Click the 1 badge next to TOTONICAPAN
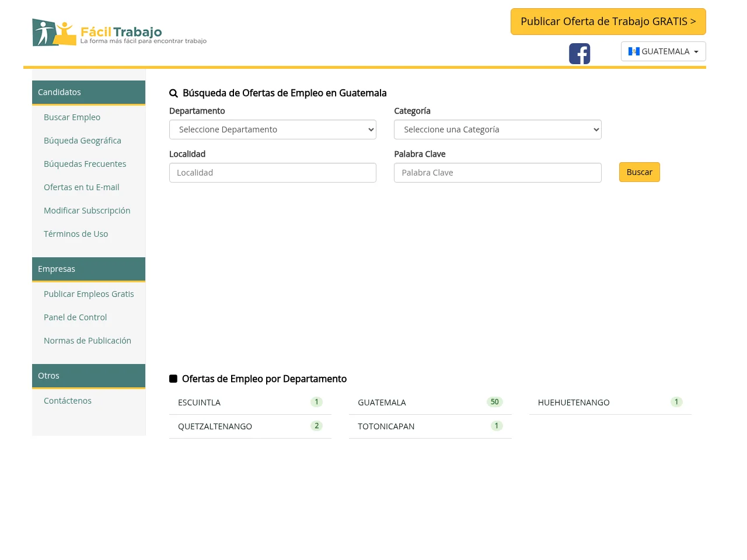Image resolution: width=747 pixels, height=560 pixels. click(497, 426)
